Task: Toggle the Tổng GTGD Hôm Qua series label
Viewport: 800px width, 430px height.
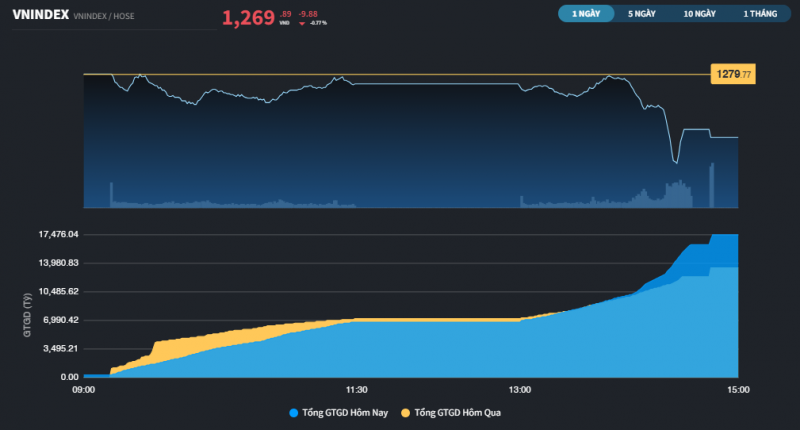Action: click(456, 412)
